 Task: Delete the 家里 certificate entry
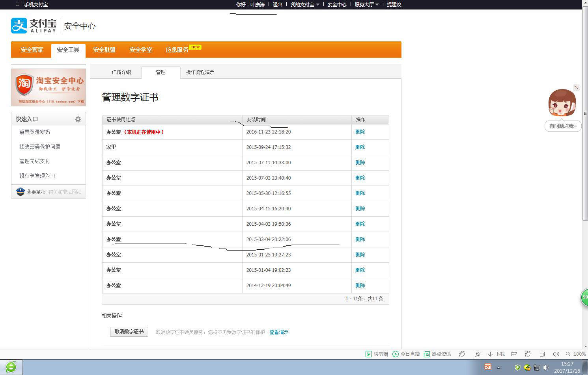coord(360,147)
